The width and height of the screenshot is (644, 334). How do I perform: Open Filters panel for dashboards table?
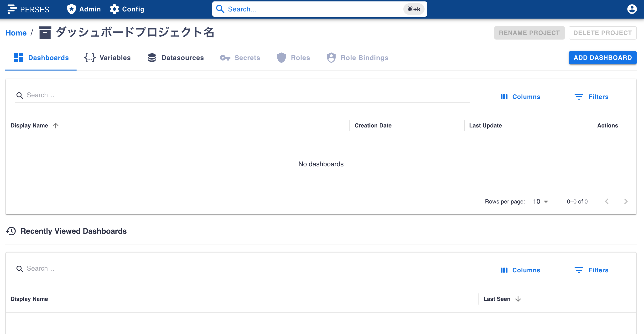point(591,97)
